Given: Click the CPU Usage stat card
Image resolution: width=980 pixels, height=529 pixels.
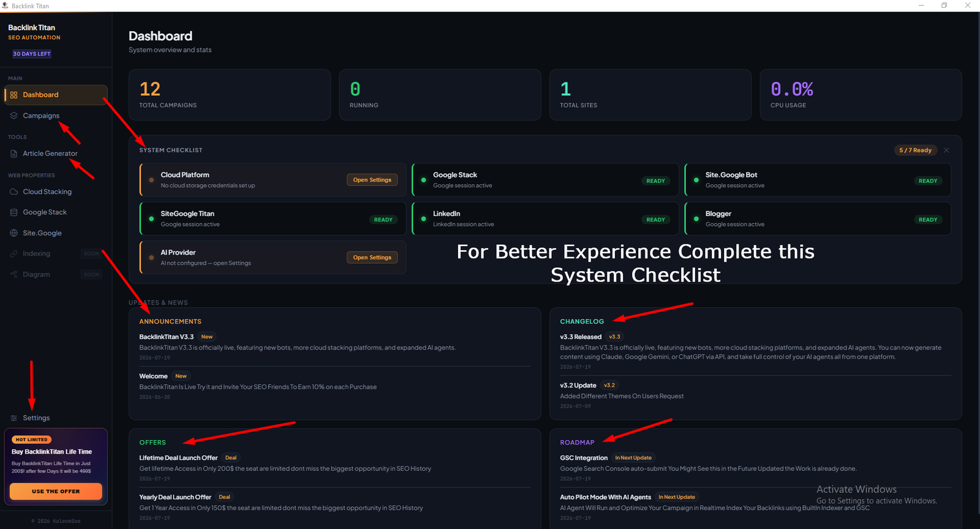Looking at the screenshot, I should click(861, 95).
